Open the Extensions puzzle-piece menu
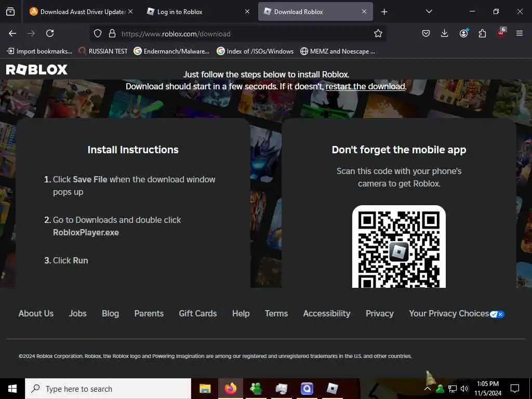Screen dimensions: 532x399 [x=482, y=33]
